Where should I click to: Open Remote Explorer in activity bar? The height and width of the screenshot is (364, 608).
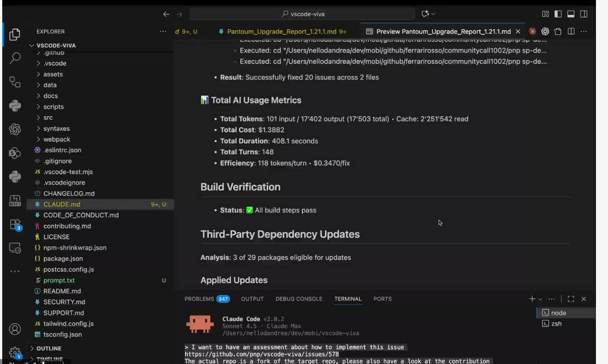[15, 248]
